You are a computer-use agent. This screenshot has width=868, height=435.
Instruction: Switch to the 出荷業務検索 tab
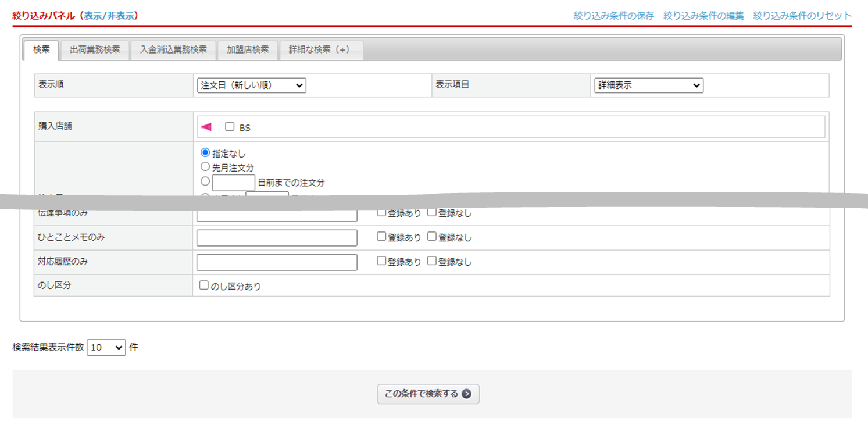[95, 50]
